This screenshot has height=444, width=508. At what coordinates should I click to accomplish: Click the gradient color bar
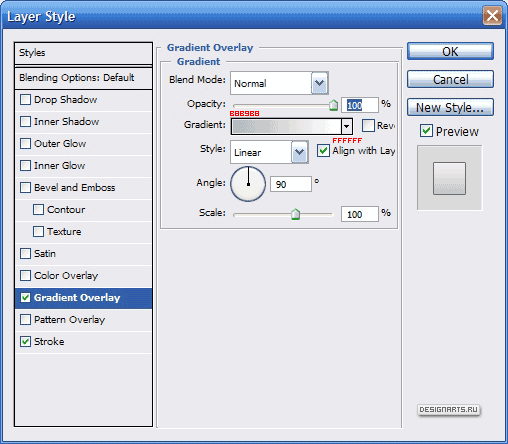(286, 126)
